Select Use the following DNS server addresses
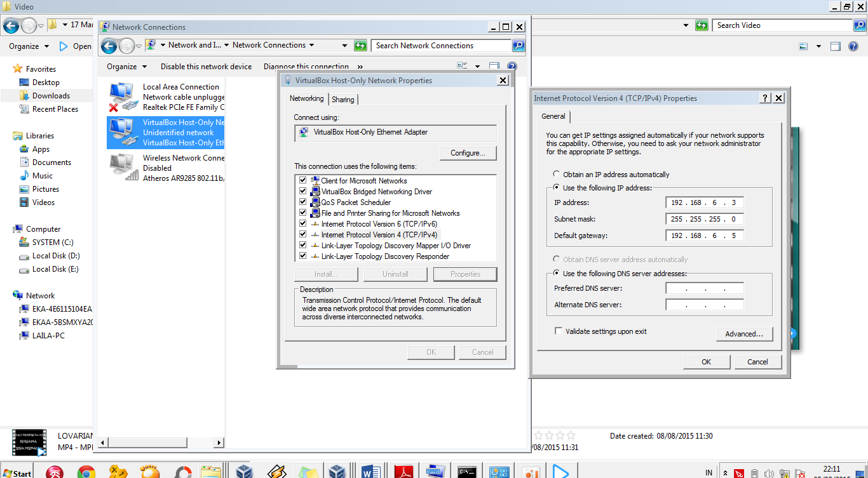This screenshot has width=868, height=478. pos(557,274)
